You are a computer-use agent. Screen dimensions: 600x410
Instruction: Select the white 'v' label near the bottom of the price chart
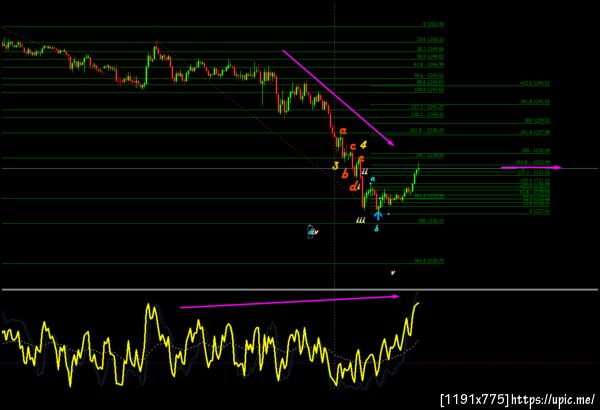pos(393,273)
